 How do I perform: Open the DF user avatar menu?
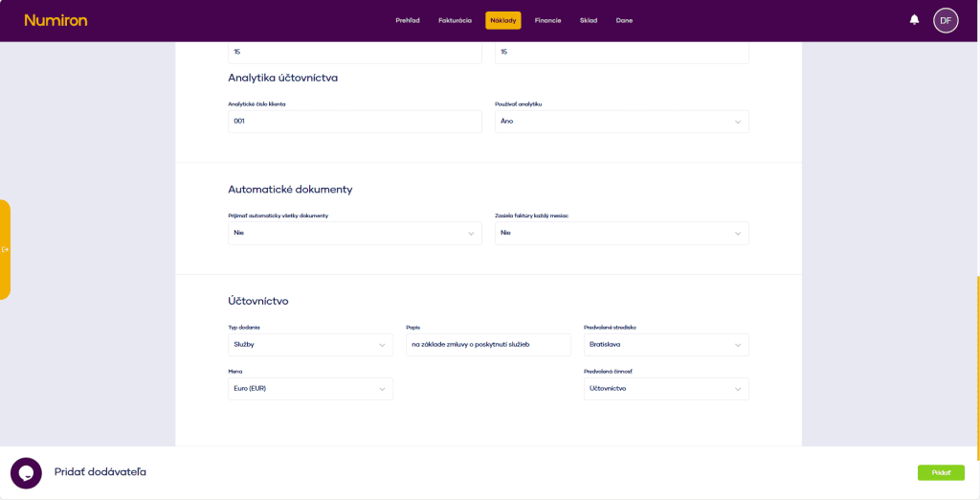946,20
